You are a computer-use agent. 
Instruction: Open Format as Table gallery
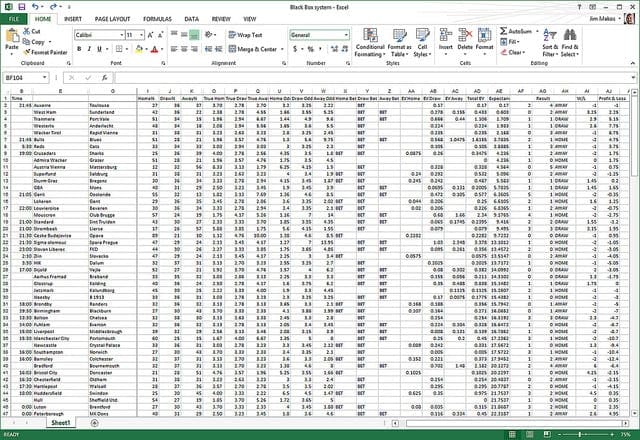tap(399, 42)
